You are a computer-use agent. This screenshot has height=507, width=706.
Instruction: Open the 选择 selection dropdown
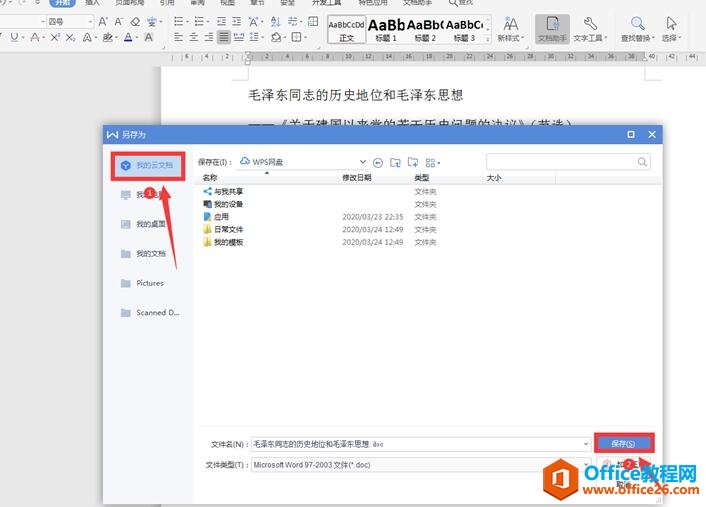click(x=671, y=28)
